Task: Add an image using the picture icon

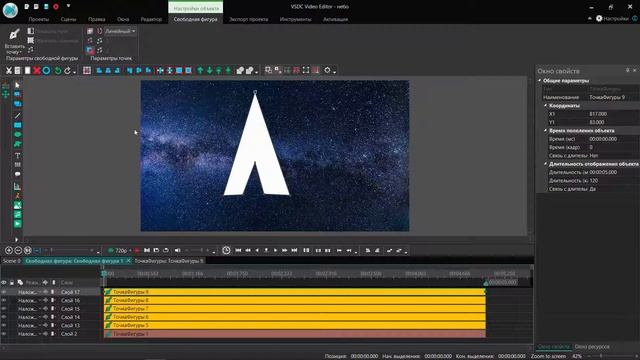Action: tap(17, 205)
